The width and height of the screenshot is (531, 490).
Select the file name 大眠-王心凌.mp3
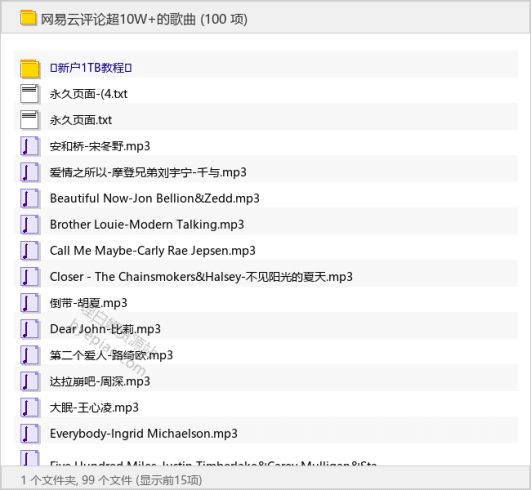[x=94, y=408]
